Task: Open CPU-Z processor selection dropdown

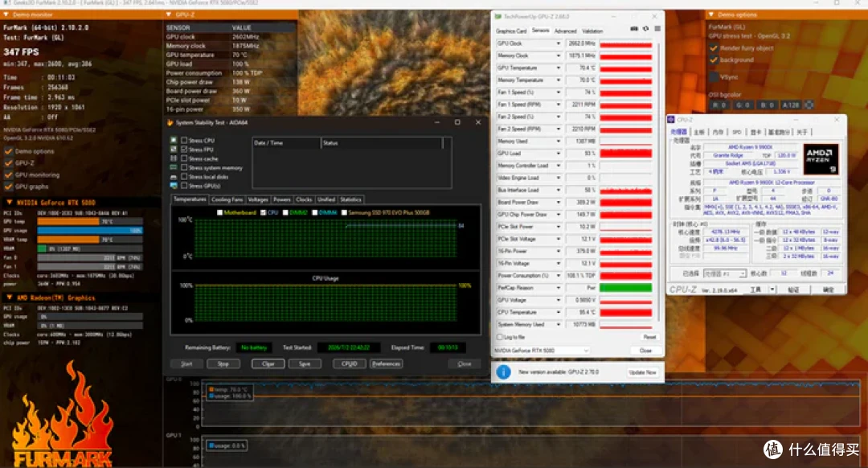Action: click(725, 273)
